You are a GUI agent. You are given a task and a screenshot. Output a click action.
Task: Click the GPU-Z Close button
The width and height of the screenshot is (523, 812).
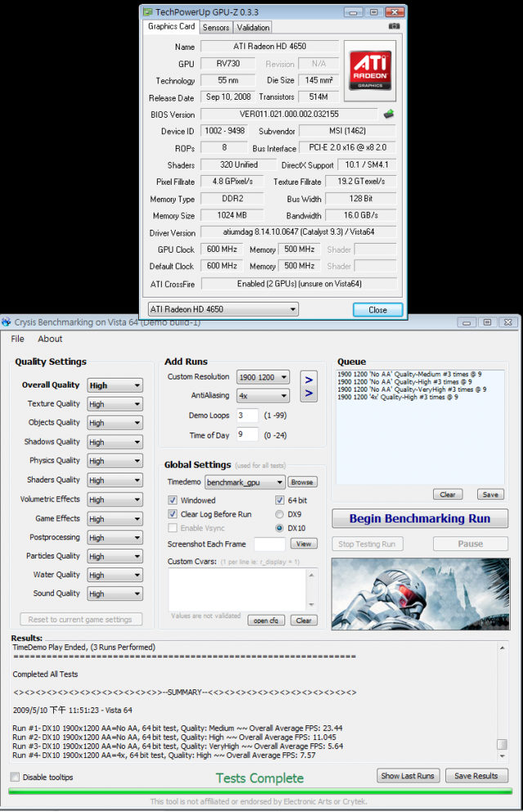(378, 310)
